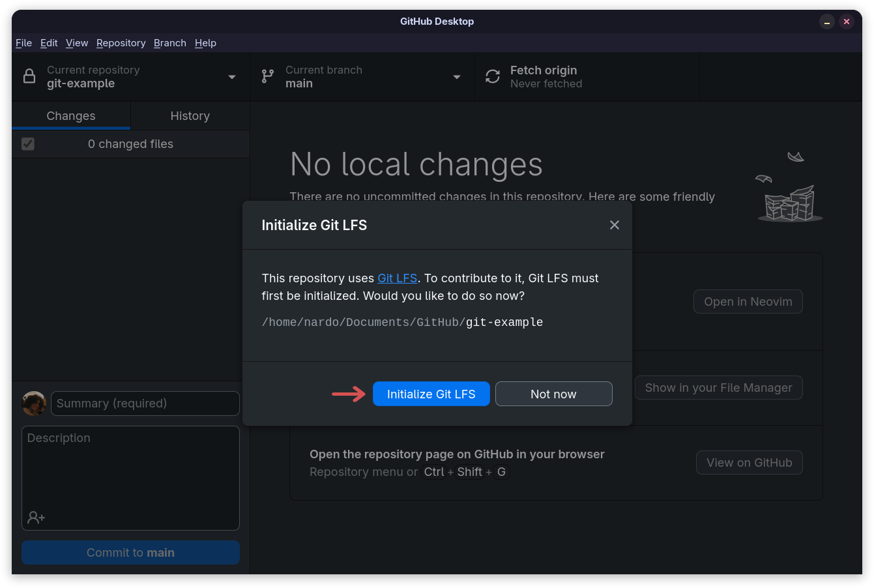Choose Not now in the dialog
The width and height of the screenshot is (874, 588).
coord(554,394)
